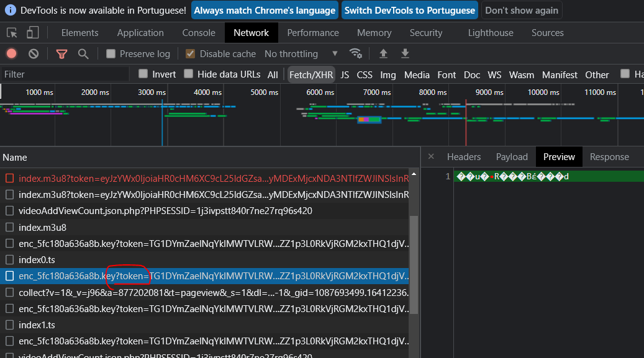Select the videoAddViewCount.json.php request below index.m3u8?token
The image size is (644, 358).
click(204, 210)
